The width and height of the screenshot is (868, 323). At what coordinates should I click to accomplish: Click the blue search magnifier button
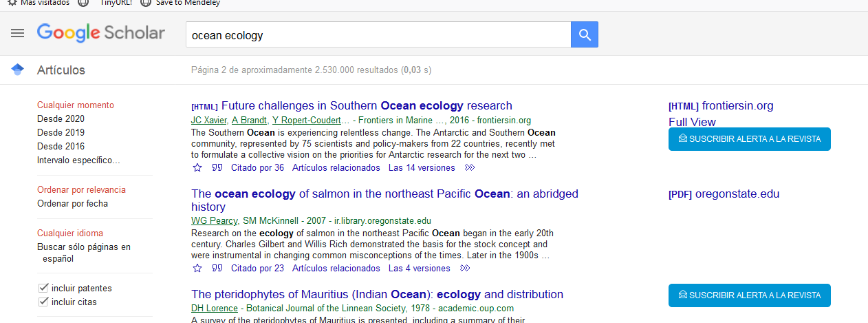[x=585, y=34]
